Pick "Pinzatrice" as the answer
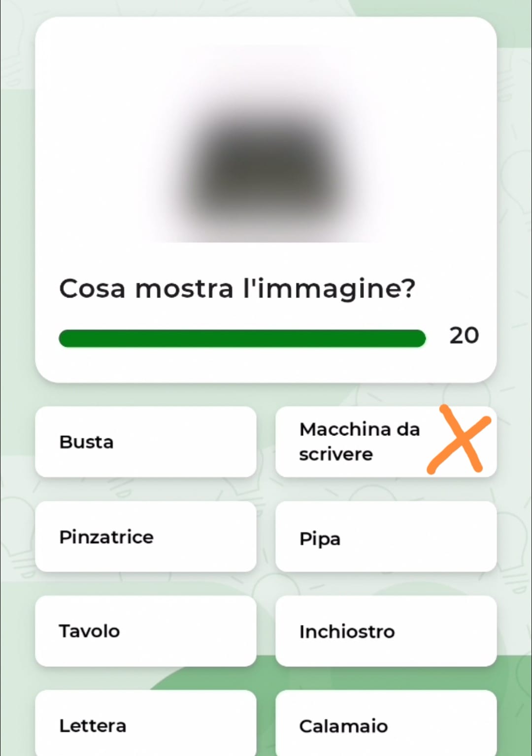The width and height of the screenshot is (532, 756). pos(146,536)
